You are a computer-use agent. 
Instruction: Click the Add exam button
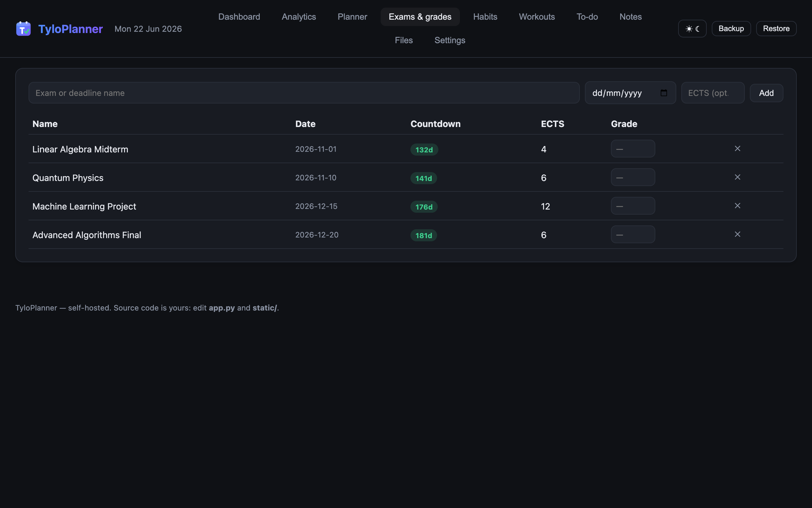pyautogui.click(x=766, y=93)
